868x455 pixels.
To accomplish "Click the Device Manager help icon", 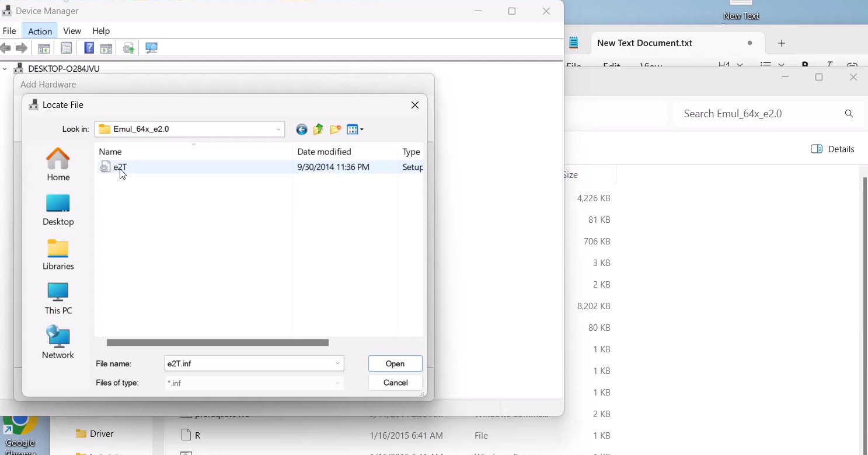I will 89,48.
